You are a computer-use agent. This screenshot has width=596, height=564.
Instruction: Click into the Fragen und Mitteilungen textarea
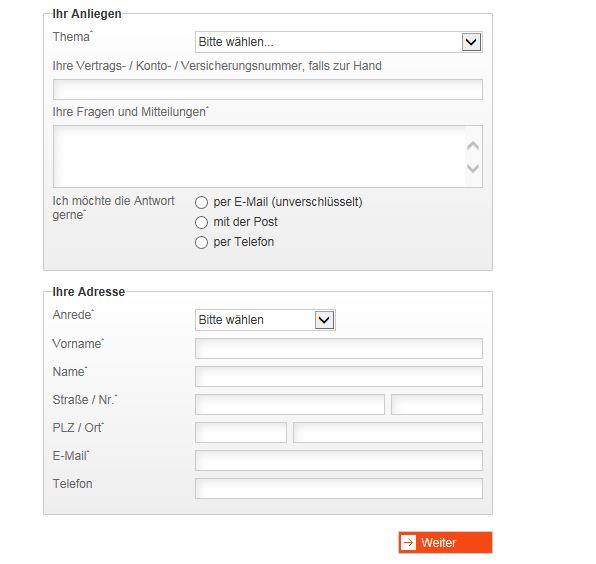point(259,156)
